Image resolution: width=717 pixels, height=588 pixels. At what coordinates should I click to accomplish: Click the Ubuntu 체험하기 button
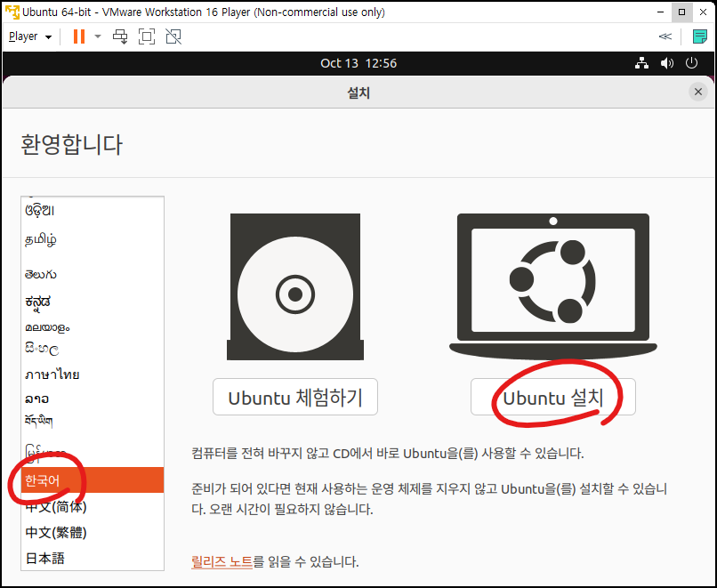point(295,397)
